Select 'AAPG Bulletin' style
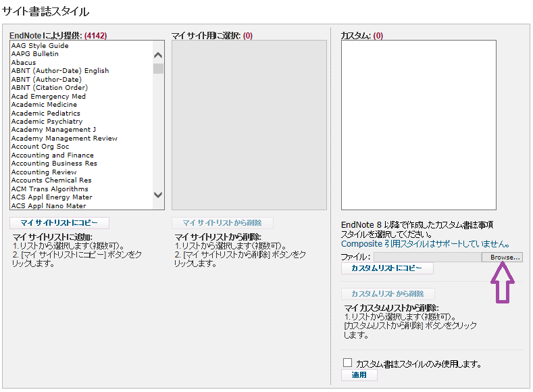 (x=35, y=53)
